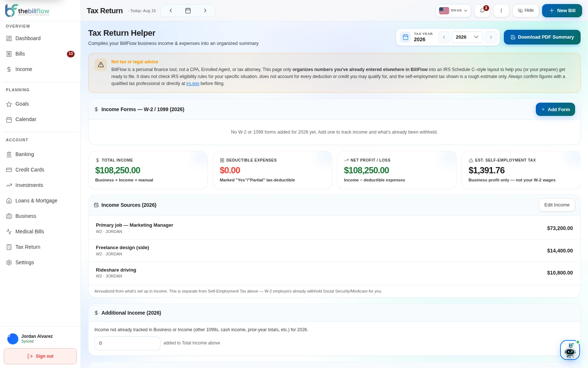Viewport: 588px width, 368px height.
Task: Open the EN-US language dropdown
Action: pos(453,11)
